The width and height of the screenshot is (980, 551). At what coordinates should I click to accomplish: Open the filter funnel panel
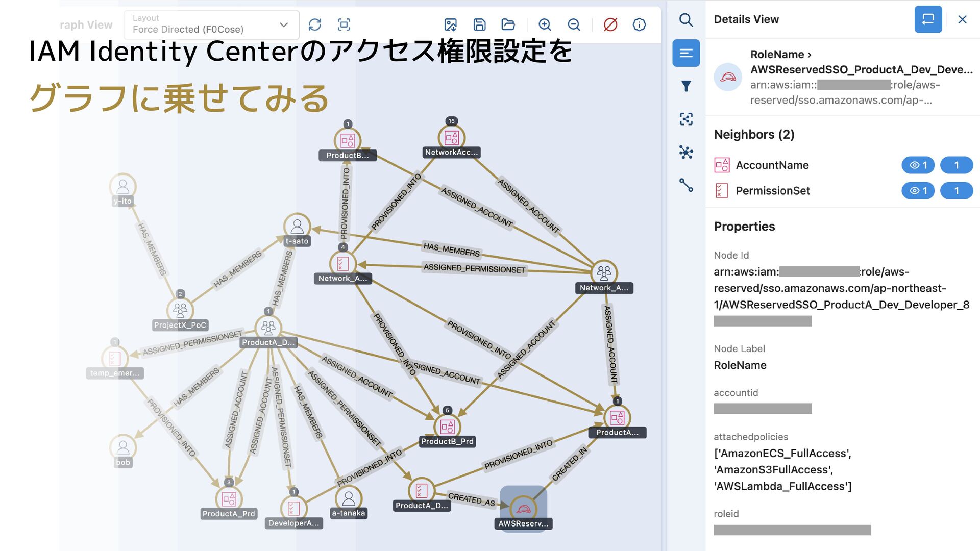[686, 86]
